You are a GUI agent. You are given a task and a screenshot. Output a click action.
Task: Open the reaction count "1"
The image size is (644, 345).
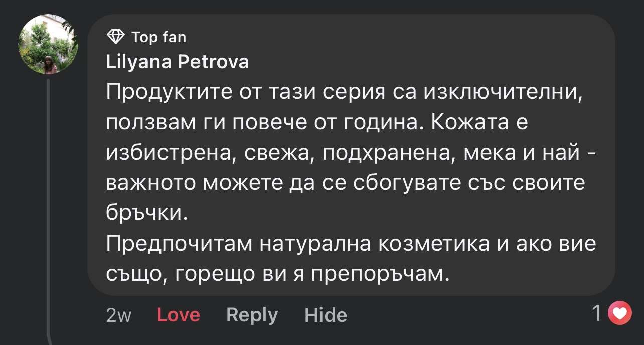596,314
